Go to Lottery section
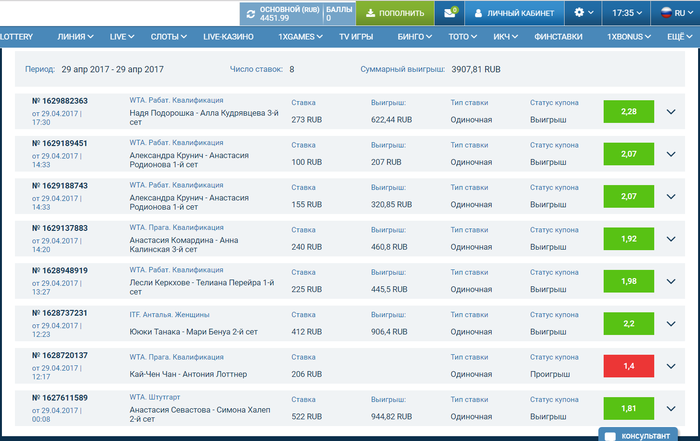700x441 pixels. pos(16,37)
